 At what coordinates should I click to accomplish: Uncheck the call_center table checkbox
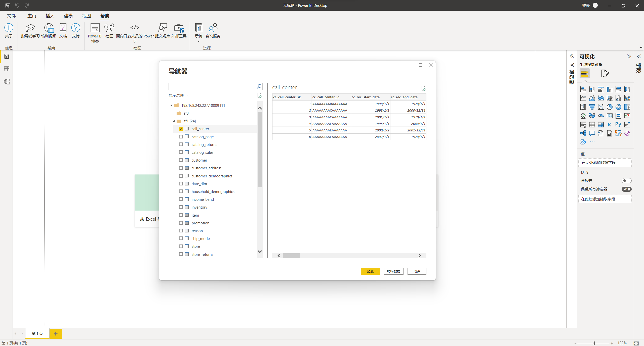coord(181,129)
